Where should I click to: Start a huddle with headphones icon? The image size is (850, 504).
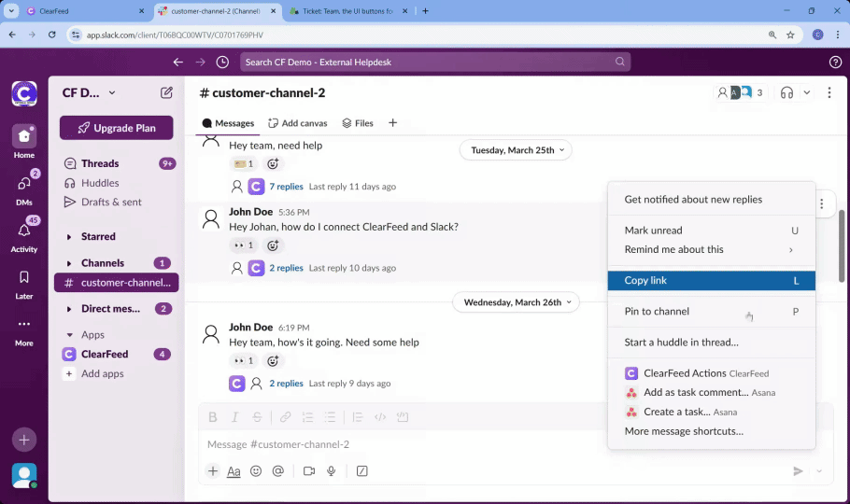pyautogui.click(x=786, y=92)
